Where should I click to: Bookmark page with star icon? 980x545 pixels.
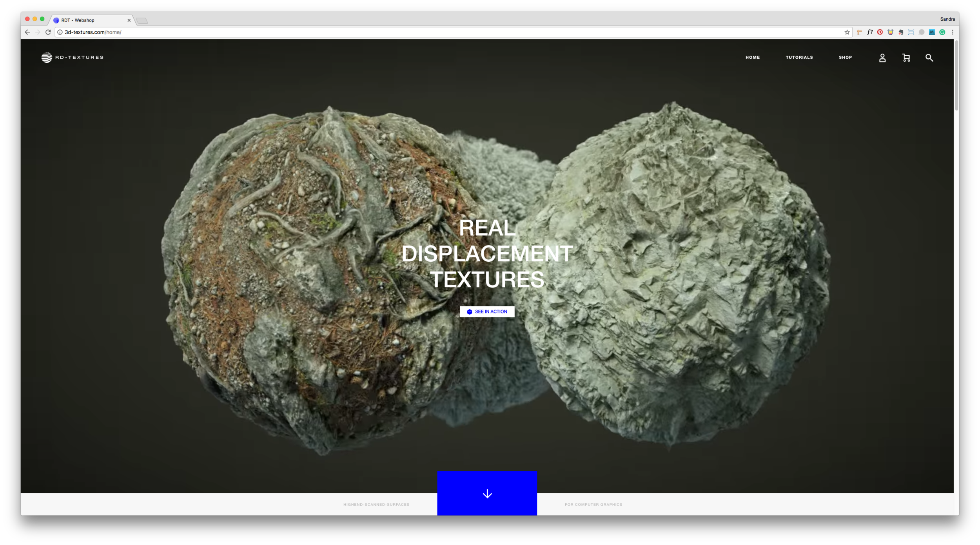pyautogui.click(x=847, y=33)
